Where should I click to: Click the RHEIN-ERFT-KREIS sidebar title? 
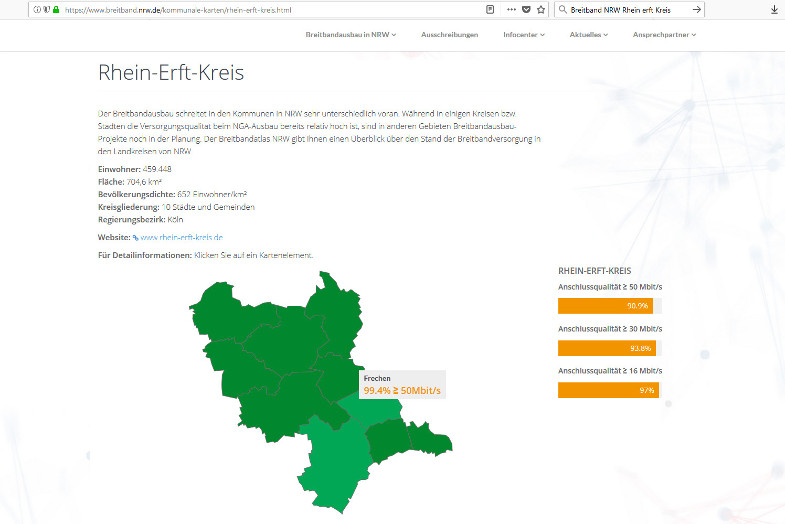(595, 271)
